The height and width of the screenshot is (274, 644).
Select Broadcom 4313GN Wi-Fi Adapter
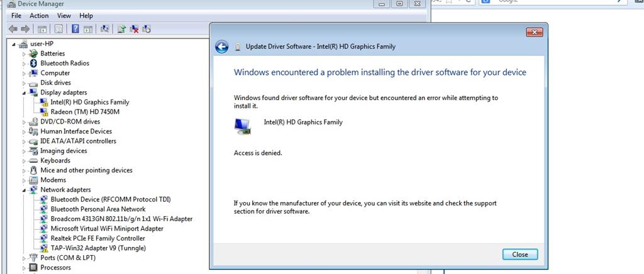tap(121, 219)
